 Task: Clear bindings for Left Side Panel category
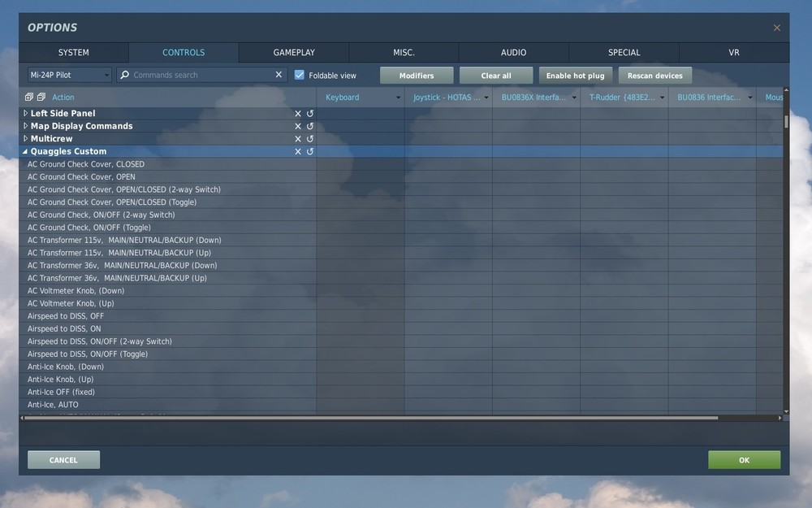(x=298, y=114)
